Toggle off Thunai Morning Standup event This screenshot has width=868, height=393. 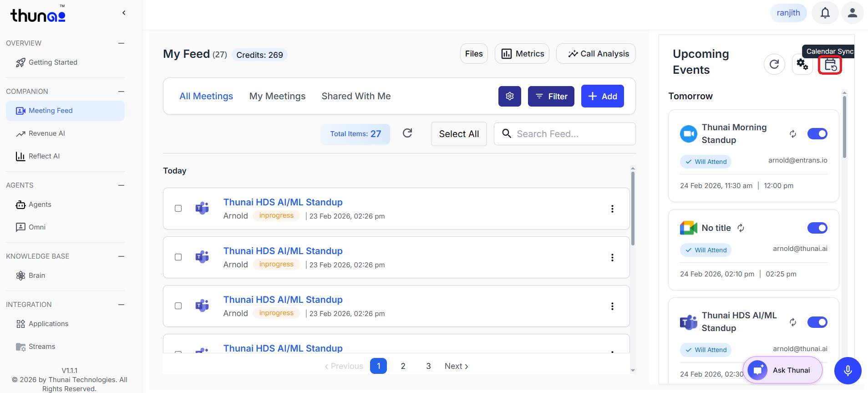pos(817,134)
